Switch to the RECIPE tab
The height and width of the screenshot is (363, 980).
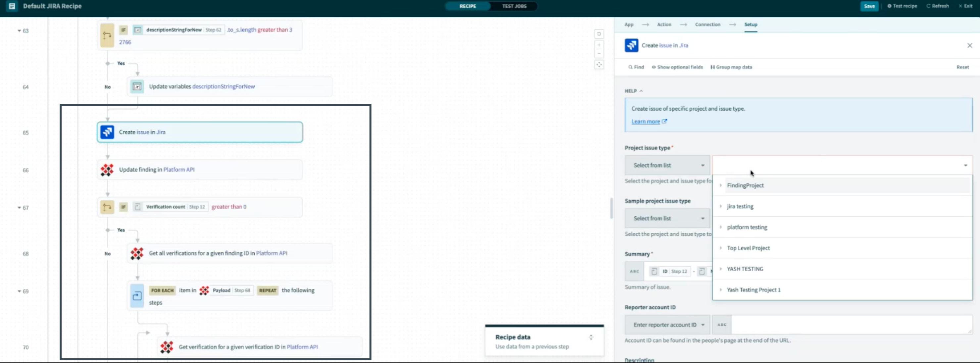[467, 6]
